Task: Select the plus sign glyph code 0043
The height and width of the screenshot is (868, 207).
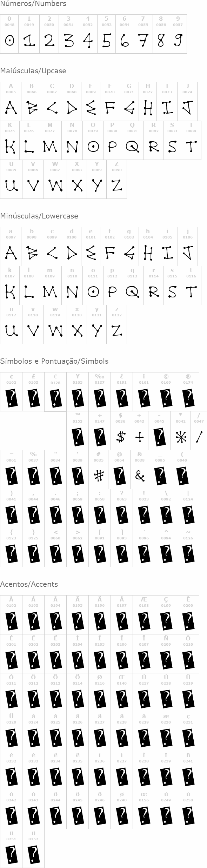Action: (139, 430)
